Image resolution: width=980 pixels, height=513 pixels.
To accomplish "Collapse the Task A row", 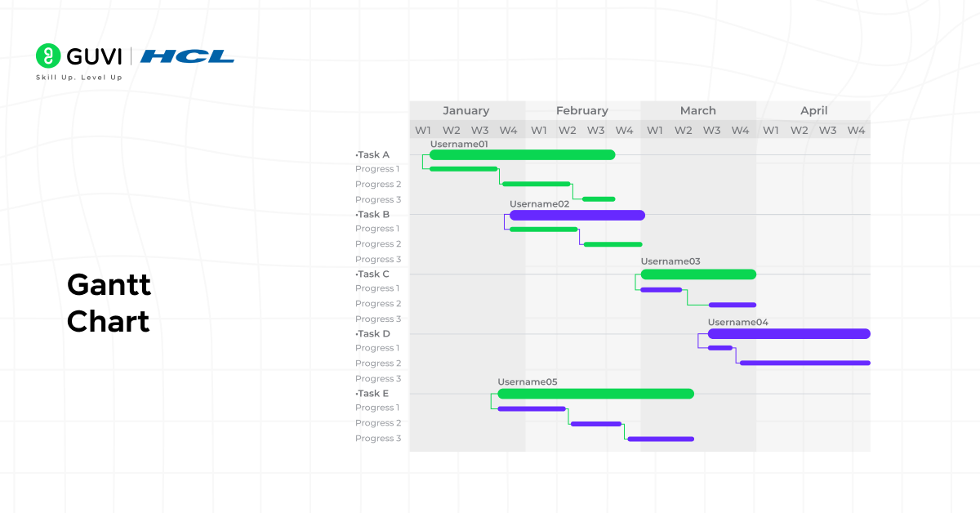I will point(374,154).
